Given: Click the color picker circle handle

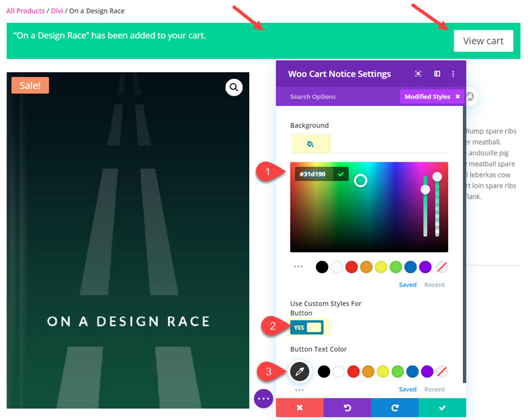Looking at the screenshot, I should (x=360, y=181).
